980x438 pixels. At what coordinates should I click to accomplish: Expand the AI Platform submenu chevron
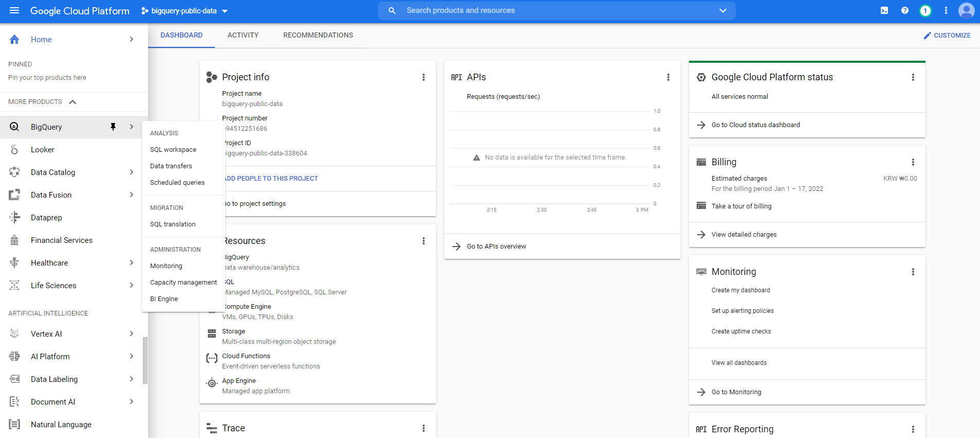(132, 357)
